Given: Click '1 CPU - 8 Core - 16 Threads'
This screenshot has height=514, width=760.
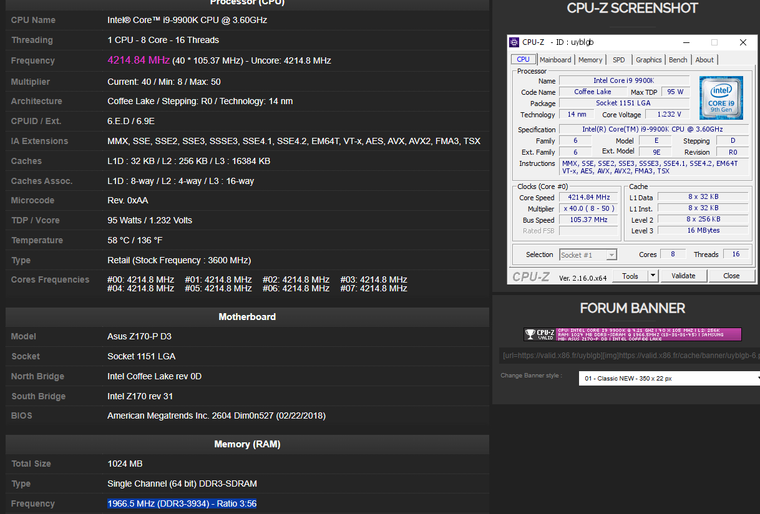Looking at the screenshot, I should 163,40.
